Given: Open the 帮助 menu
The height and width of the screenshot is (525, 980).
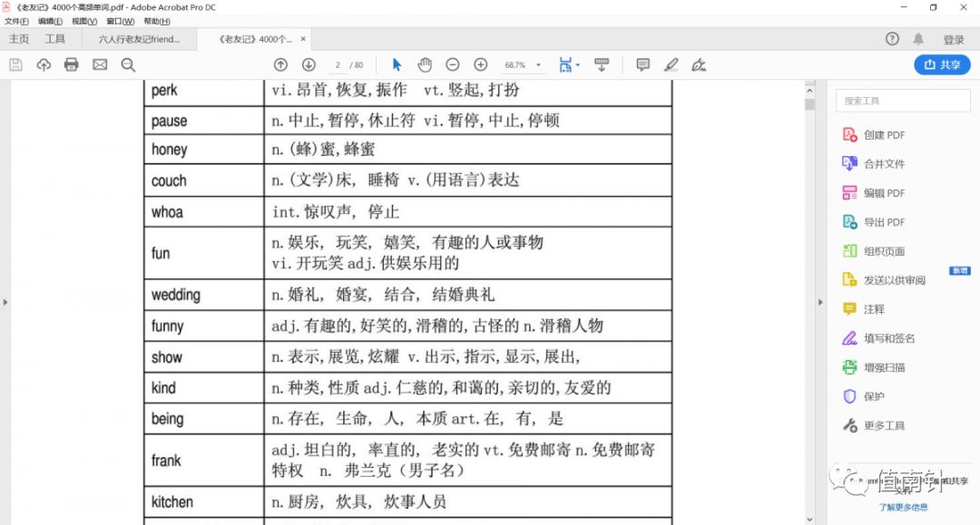Looking at the screenshot, I should pyautogui.click(x=157, y=21).
